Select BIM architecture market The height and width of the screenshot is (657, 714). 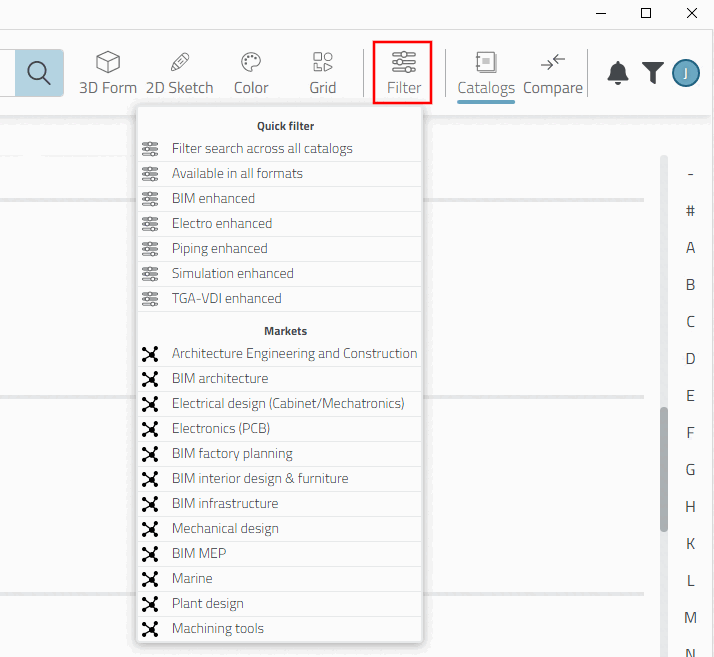click(280, 379)
